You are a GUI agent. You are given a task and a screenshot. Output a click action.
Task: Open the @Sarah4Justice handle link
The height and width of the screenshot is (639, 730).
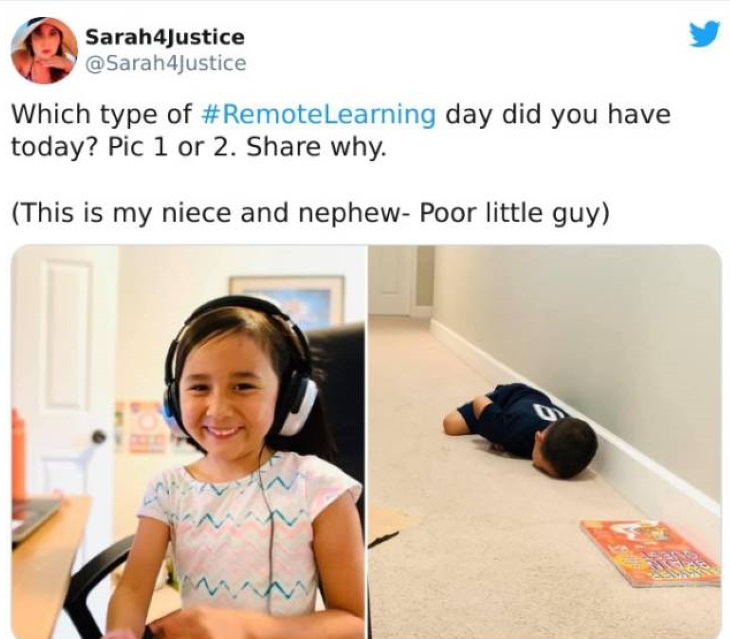coord(165,63)
